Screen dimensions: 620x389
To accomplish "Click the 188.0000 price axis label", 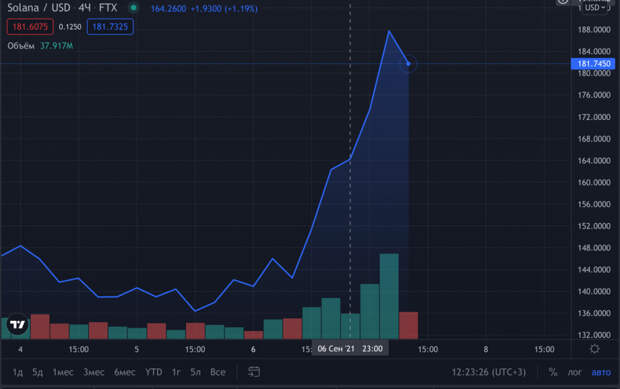I will (594, 30).
